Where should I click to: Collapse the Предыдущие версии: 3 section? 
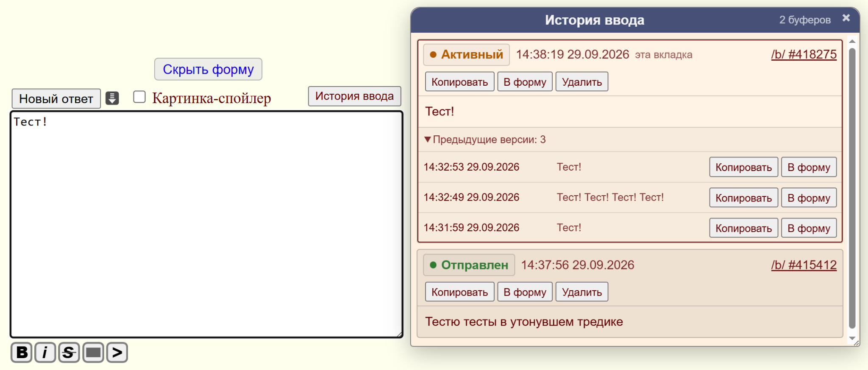(x=485, y=140)
